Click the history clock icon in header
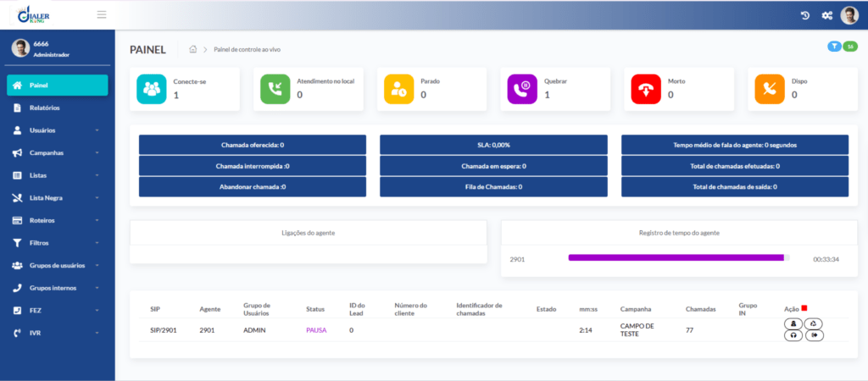868x381 pixels. coord(805,15)
